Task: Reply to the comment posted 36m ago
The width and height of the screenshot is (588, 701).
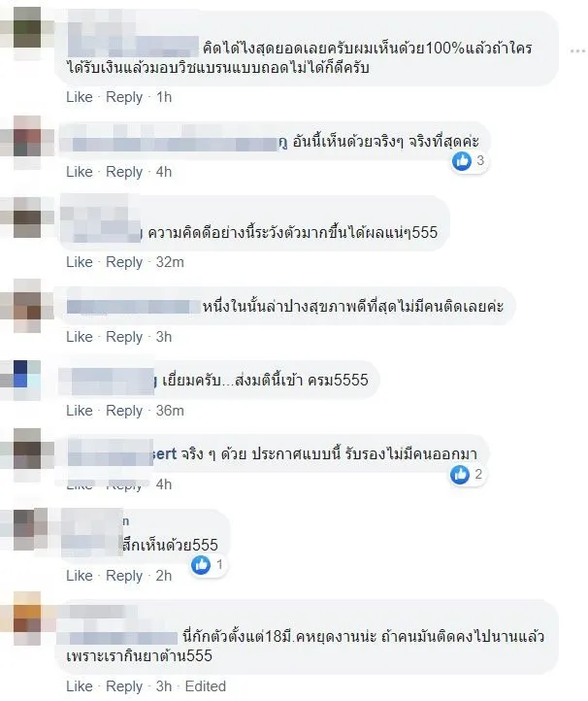Action: click(124, 411)
